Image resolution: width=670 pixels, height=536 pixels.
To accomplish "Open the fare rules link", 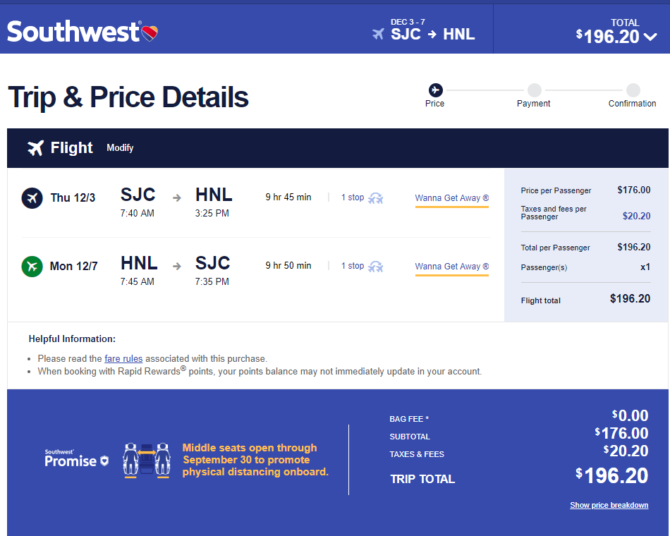I will [x=123, y=359].
